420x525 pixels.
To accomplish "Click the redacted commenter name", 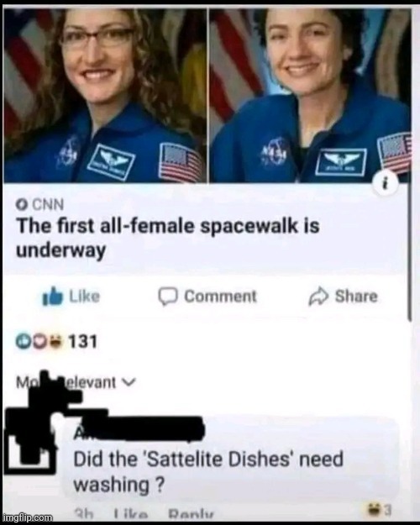I will [x=139, y=429].
